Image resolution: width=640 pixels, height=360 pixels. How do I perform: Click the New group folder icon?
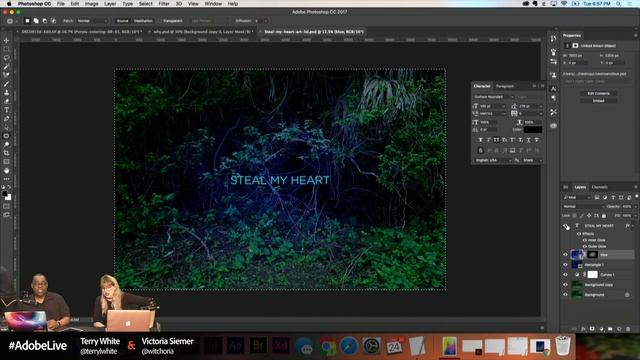610,329
